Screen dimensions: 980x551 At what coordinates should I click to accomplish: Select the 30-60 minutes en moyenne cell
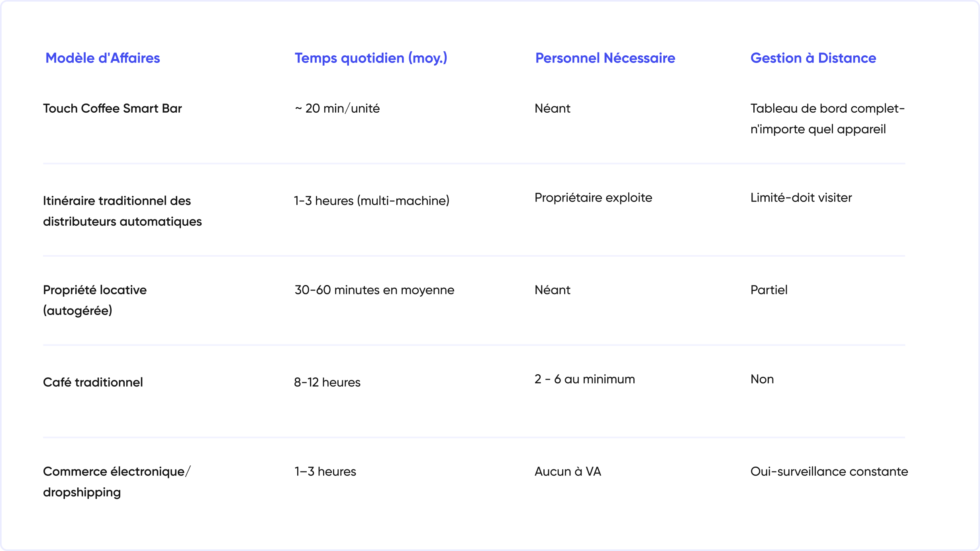pyautogui.click(x=374, y=290)
